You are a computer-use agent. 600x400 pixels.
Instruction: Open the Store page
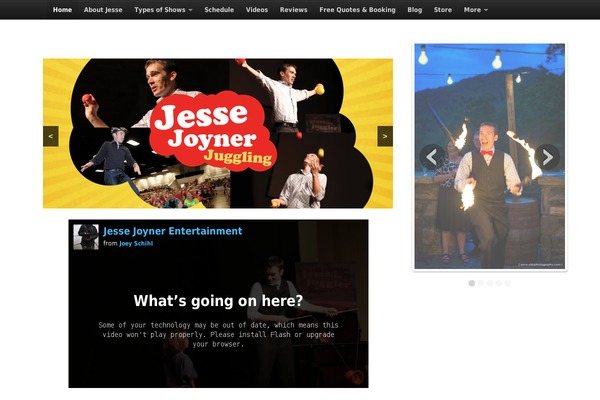point(443,10)
